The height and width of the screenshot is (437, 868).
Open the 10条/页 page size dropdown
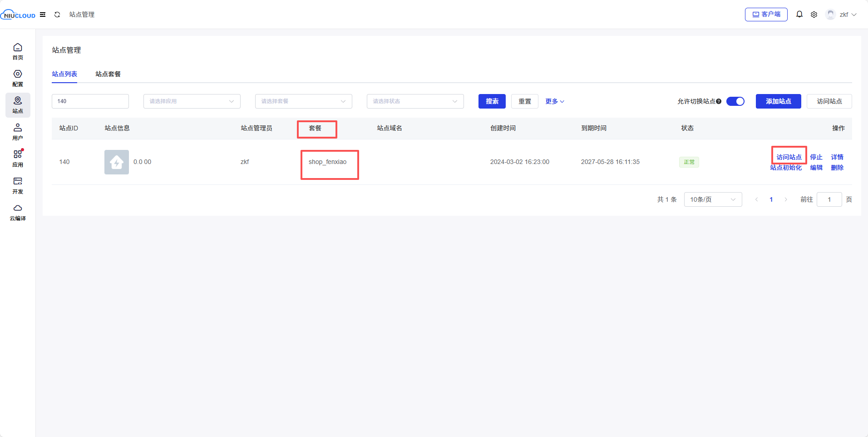pyautogui.click(x=712, y=199)
